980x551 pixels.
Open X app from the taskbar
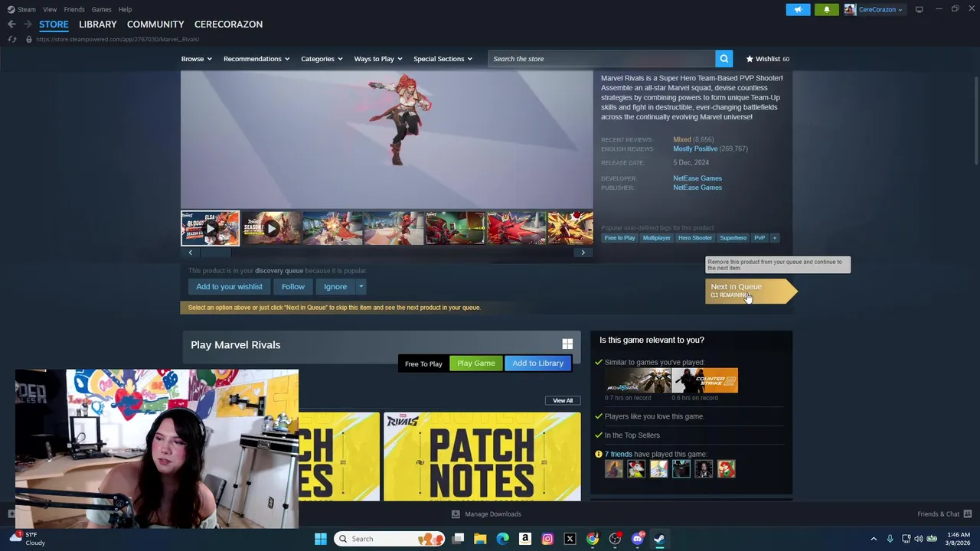[570, 539]
